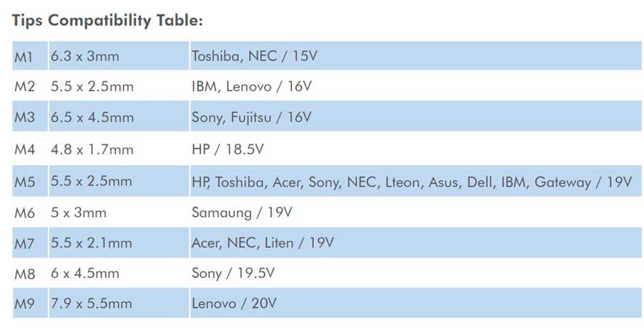
Task: Select the 5.5 x 2.1mm size cell
Action: pos(119,243)
